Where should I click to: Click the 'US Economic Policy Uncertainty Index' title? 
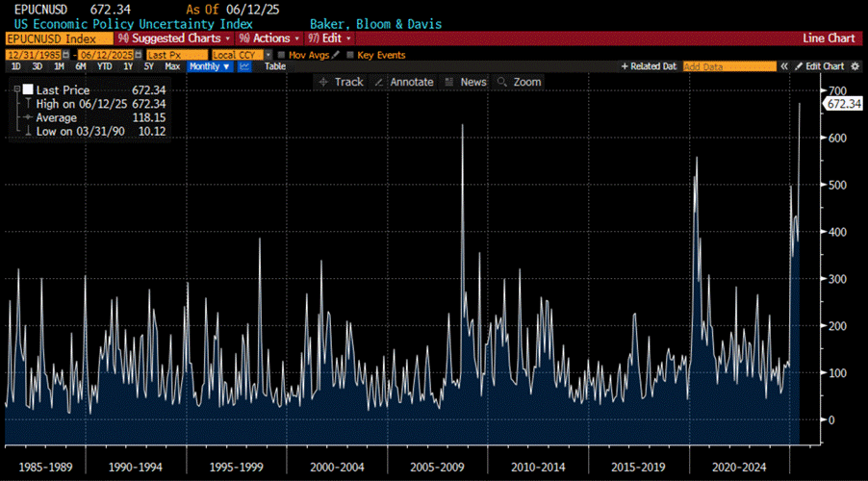134,24
